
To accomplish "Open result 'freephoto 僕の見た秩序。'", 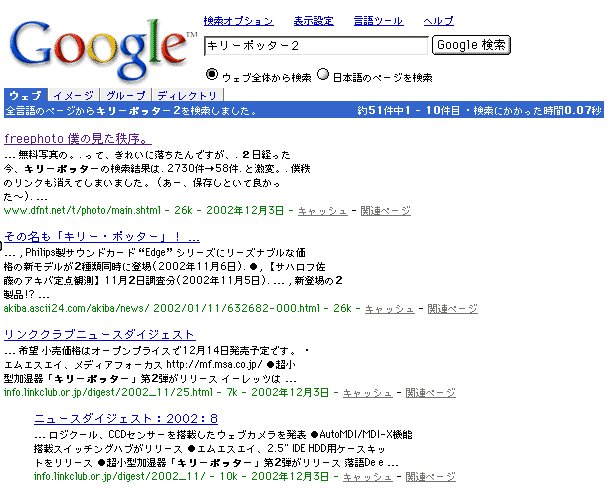I will [78, 138].
